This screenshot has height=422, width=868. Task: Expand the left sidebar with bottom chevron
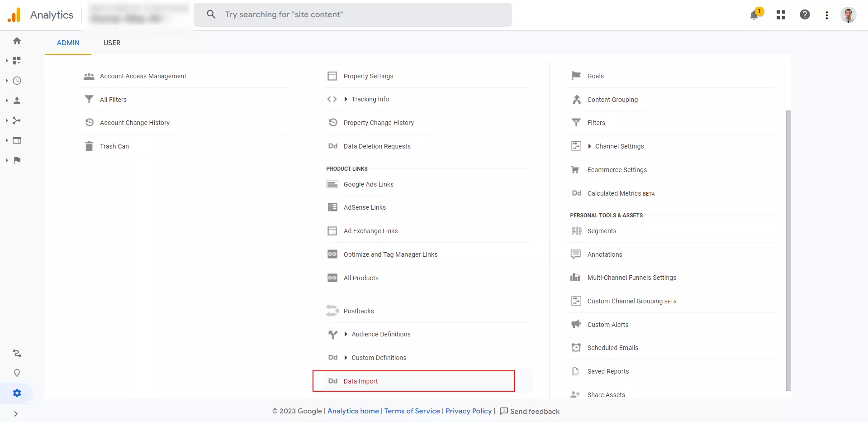(x=16, y=414)
